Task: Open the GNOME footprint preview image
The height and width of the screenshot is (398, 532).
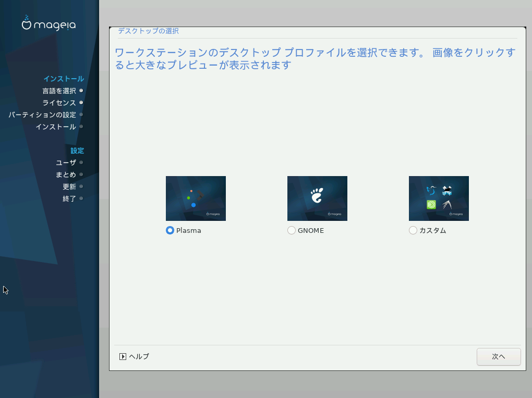Action: click(x=317, y=198)
